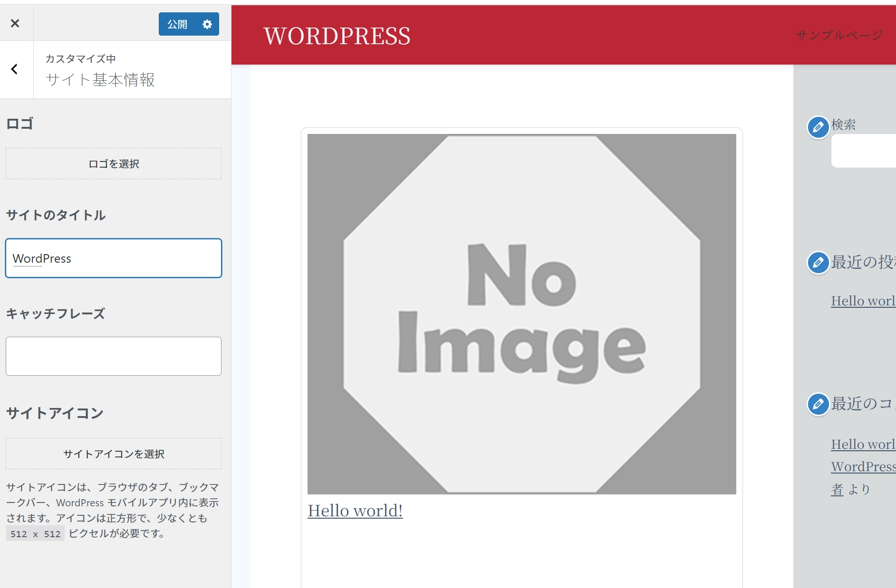Open Hello world link under 最近の投稿

863,301
